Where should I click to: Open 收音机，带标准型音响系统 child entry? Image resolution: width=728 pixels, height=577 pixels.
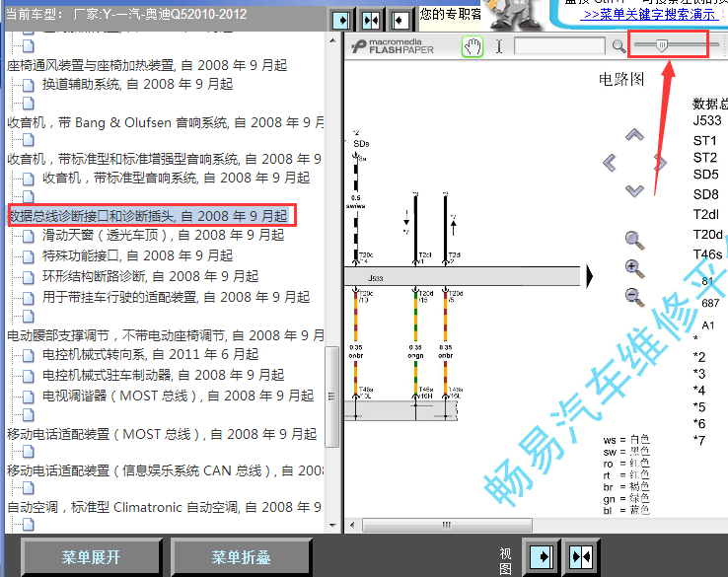176,178
